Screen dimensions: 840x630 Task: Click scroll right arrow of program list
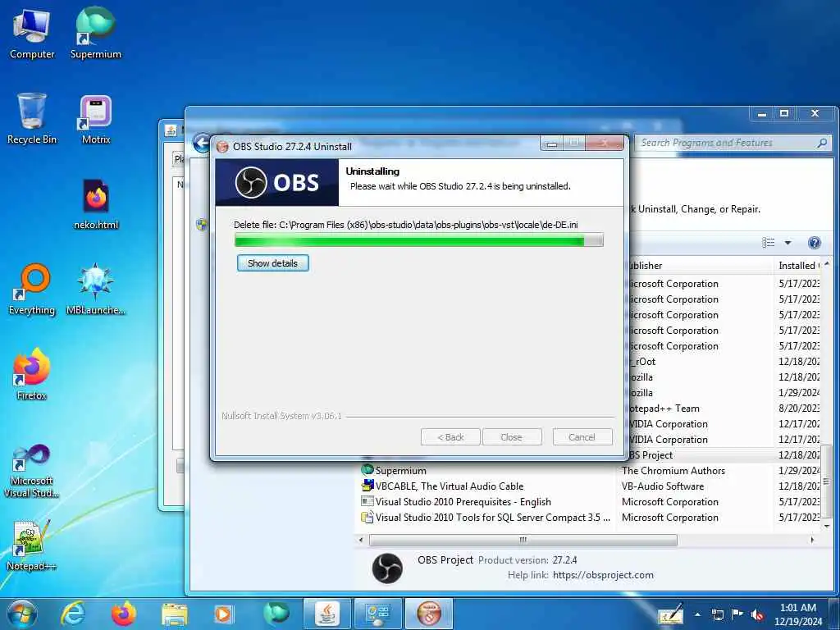point(812,540)
